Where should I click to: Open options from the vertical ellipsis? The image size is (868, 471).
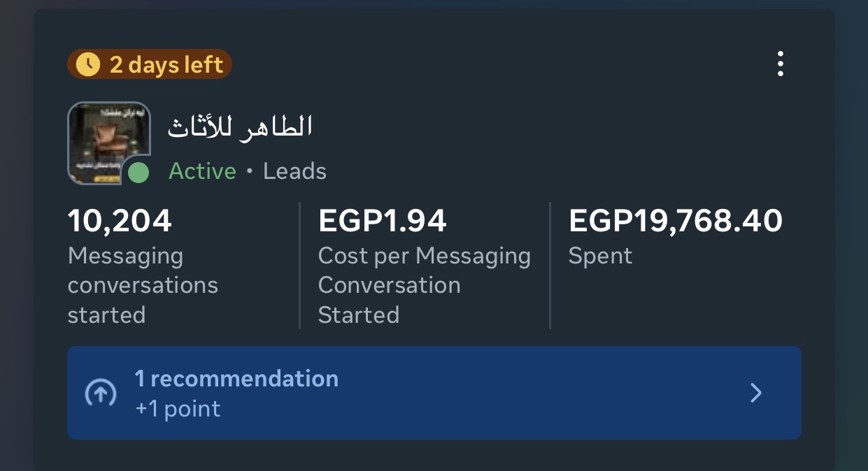(780, 64)
